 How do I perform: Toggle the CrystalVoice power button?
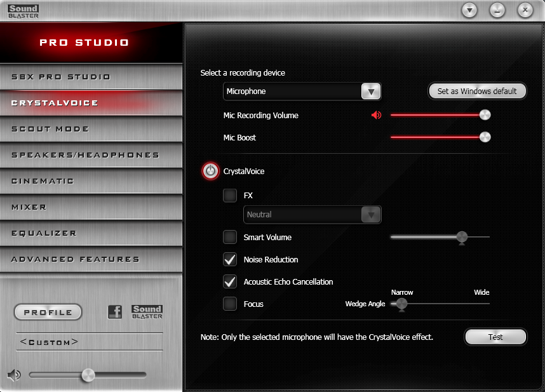coord(210,172)
